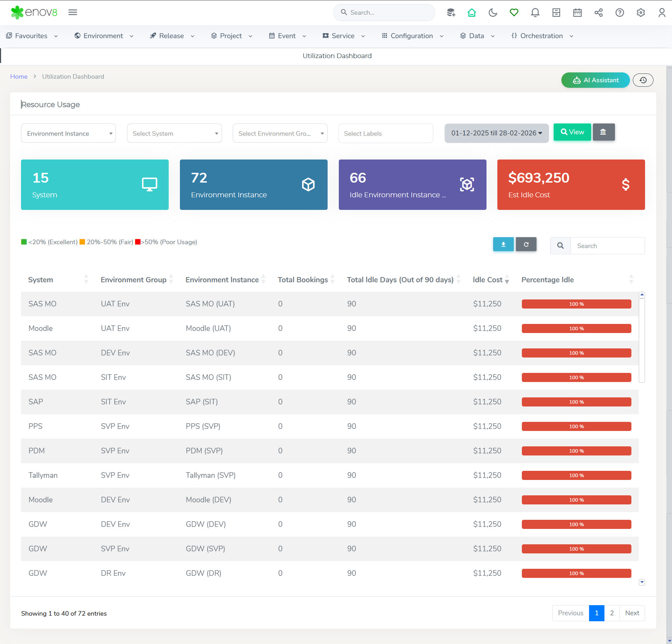Open the calendar icon in top bar
The image size is (672, 644).
click(x=577, y=13)
